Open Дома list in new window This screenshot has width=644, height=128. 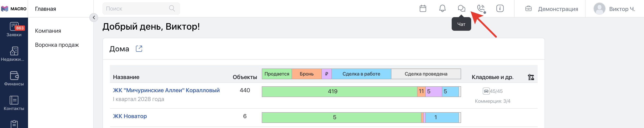139,49
